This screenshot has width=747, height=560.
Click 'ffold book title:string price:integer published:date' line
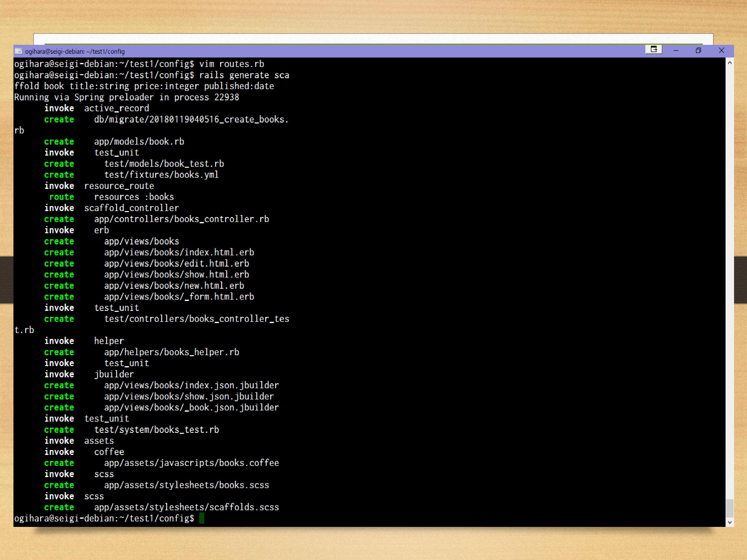pyautogui.click(x=144, y=86)
